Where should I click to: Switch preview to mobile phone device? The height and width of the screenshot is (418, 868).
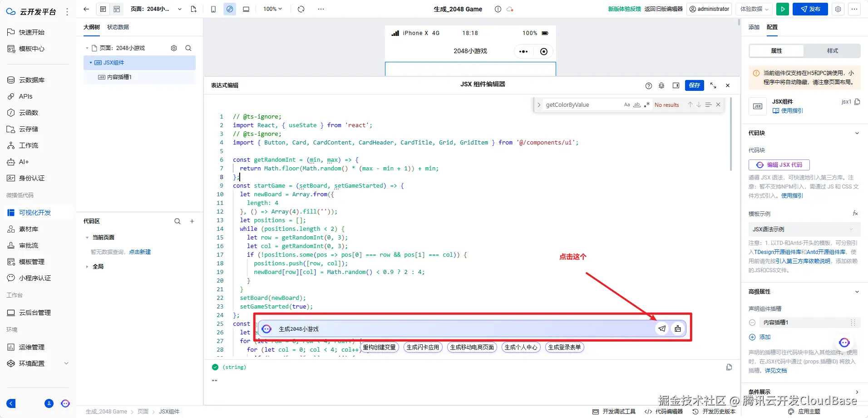(x=213, y=9)
